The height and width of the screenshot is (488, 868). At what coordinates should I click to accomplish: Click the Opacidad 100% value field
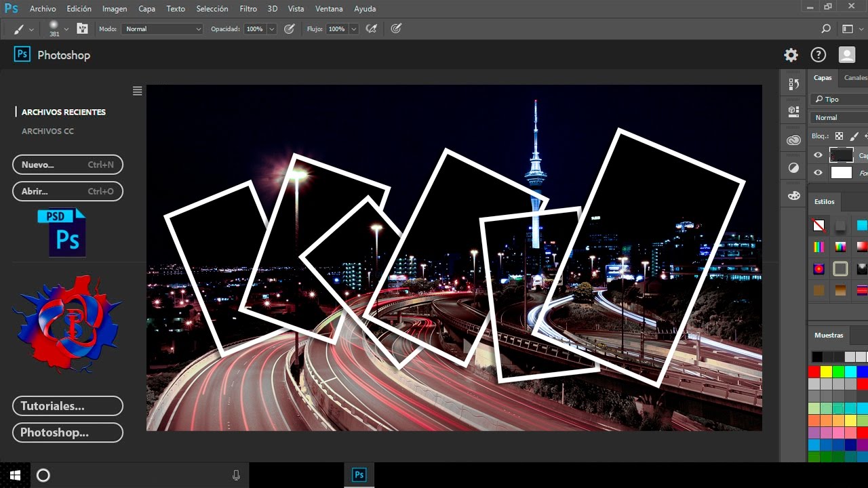click(x=254, y=29)
